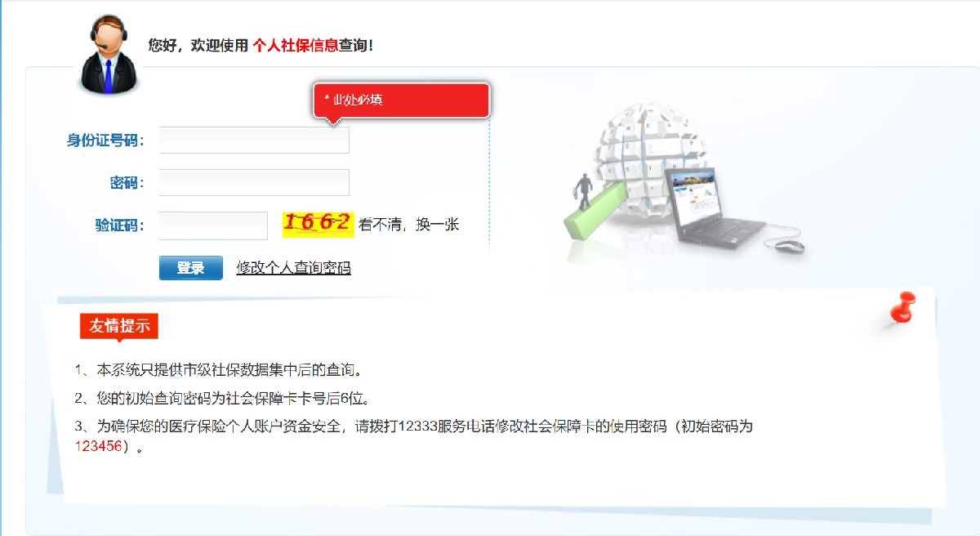Click the red pushpin icon
Image resolution: width=980 pixels, height=536 pixels.
coord(901,311)
